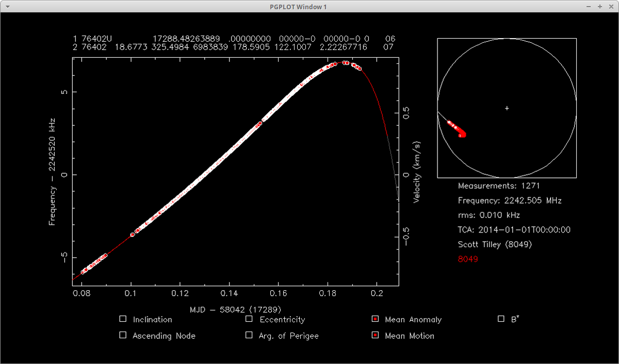This screenshot has width=619, height=364.
Task: Tick the Ascending Node checkbox
Action: (123, 335)
